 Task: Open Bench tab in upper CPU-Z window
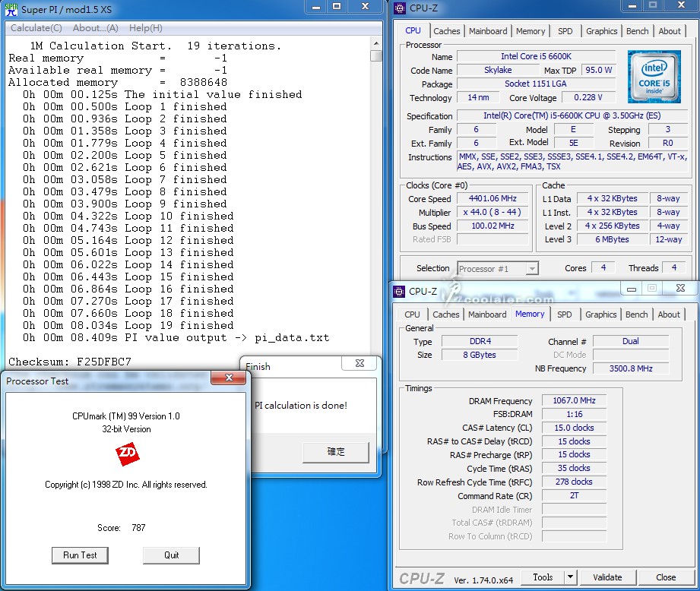(x=637, y=31)
